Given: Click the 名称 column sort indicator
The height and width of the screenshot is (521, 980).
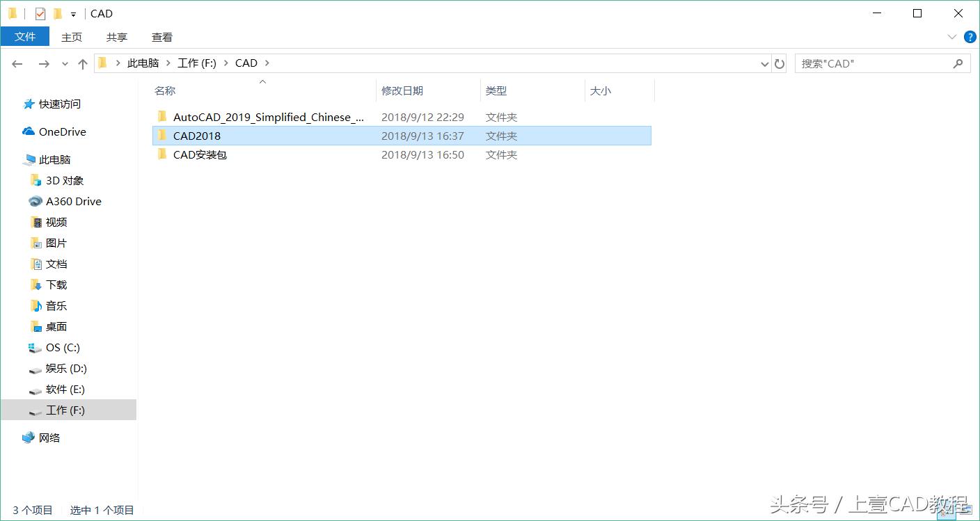Looking at the screenshot, I should pyautogui.click(x=262, y=81).
